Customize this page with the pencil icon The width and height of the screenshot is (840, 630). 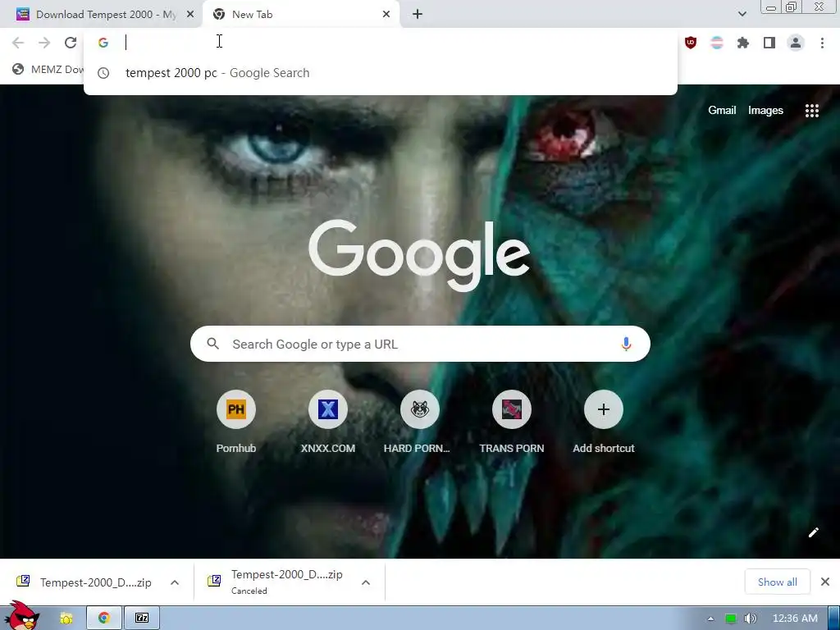point(813,532)
